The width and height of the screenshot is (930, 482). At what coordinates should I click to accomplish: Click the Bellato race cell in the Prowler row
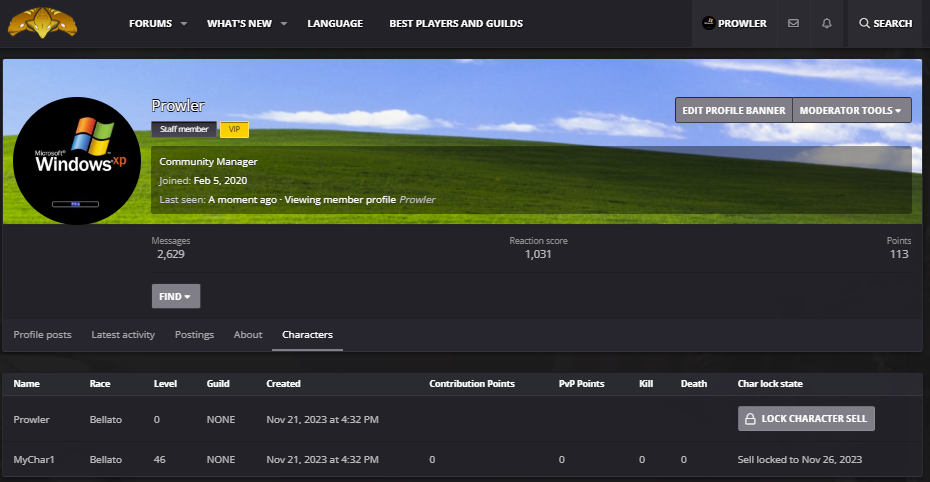click(x=106, y=420)
